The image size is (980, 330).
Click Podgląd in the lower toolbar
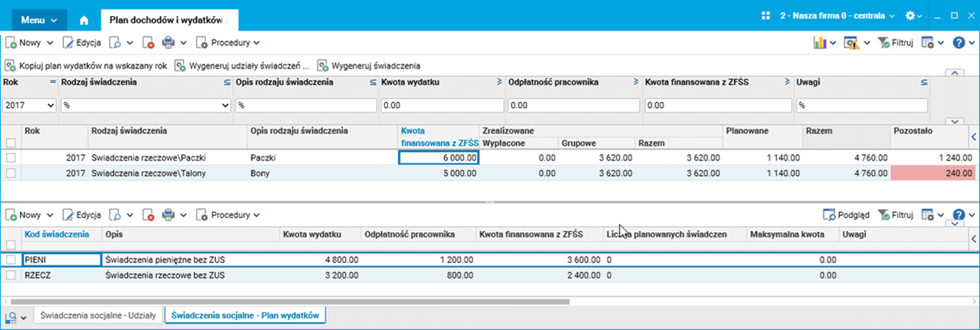(x=847, y=215)
